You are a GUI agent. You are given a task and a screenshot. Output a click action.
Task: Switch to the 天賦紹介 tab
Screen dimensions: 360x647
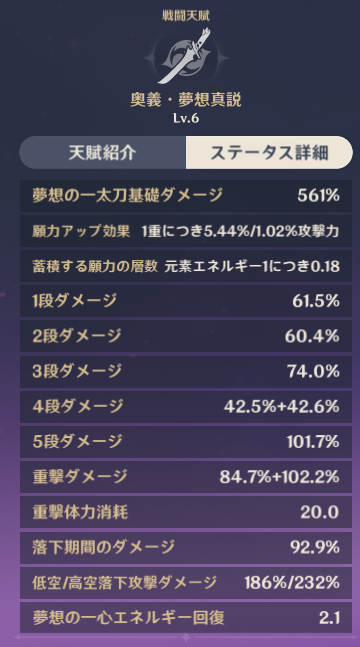tap(102, 153)
